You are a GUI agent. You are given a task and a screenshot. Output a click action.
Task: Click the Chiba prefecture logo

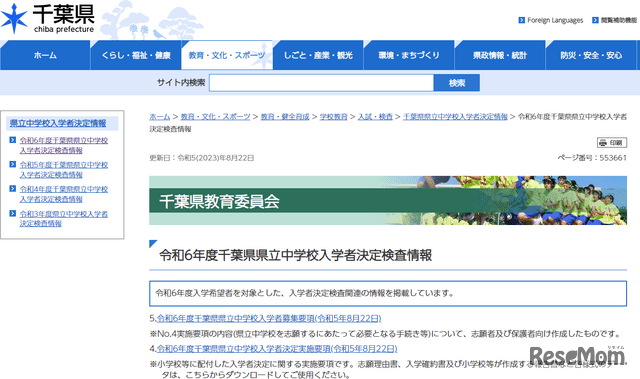click(48, 19)
